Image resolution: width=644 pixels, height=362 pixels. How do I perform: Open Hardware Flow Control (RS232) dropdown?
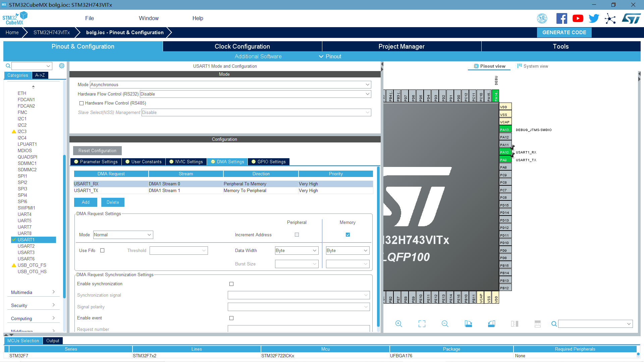click(x=256, y=94)
